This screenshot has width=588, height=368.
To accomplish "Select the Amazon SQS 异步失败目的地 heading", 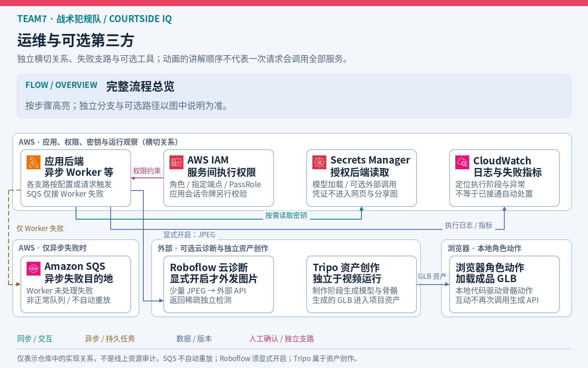I will (79, 273).
